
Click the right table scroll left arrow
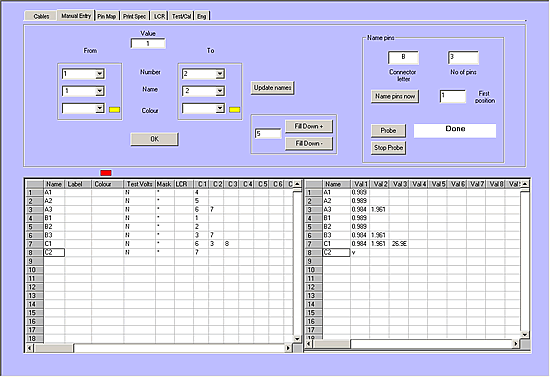click(x=309, y=344)
